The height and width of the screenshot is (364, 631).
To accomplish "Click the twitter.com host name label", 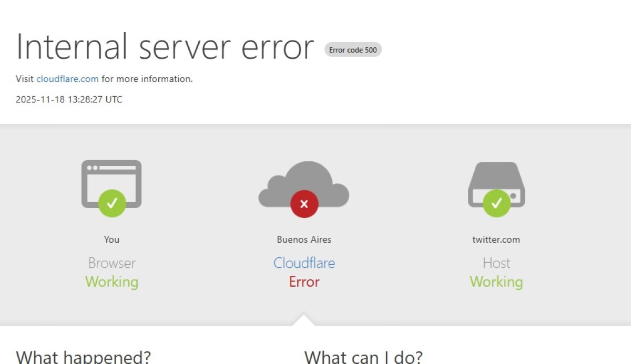I will (x=496, y=240).
